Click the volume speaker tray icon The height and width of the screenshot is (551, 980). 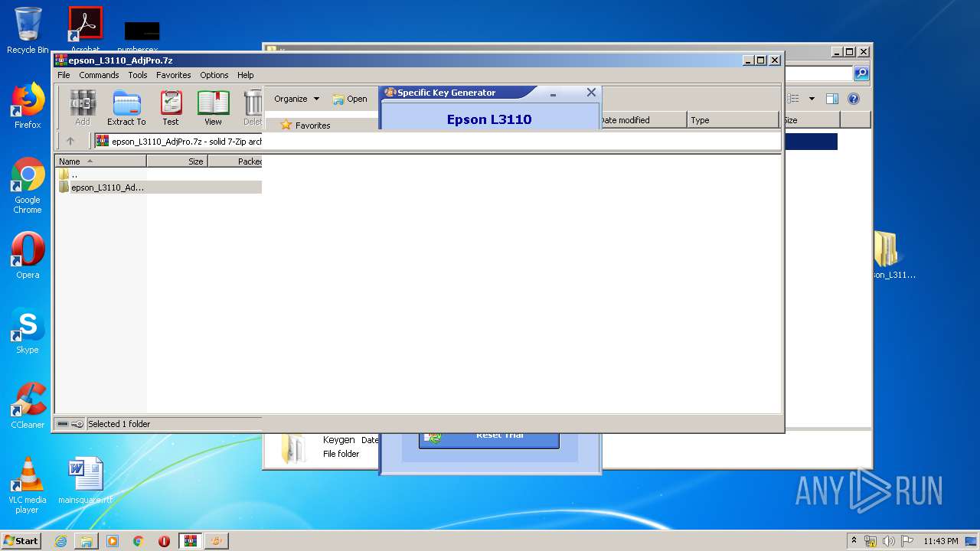coord(889,541)
